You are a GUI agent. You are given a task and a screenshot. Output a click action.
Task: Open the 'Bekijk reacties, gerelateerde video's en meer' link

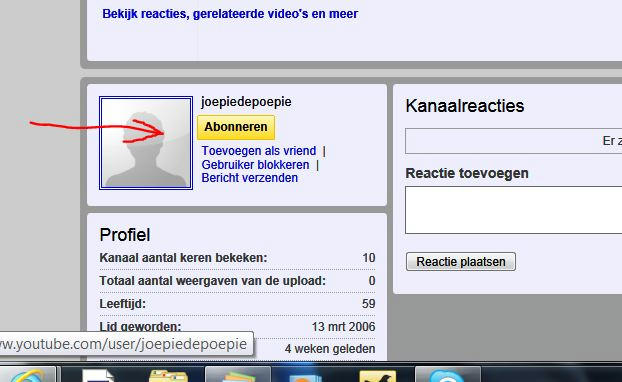[230, 14]
